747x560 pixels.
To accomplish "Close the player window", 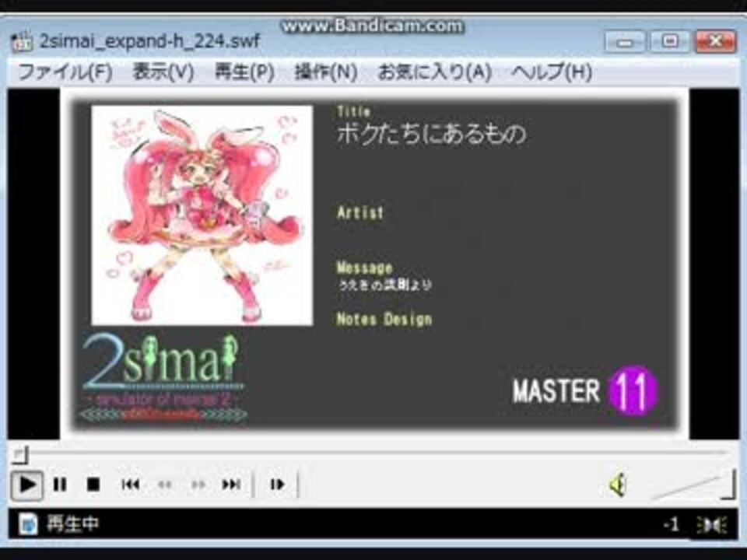I will pos(716,42).
